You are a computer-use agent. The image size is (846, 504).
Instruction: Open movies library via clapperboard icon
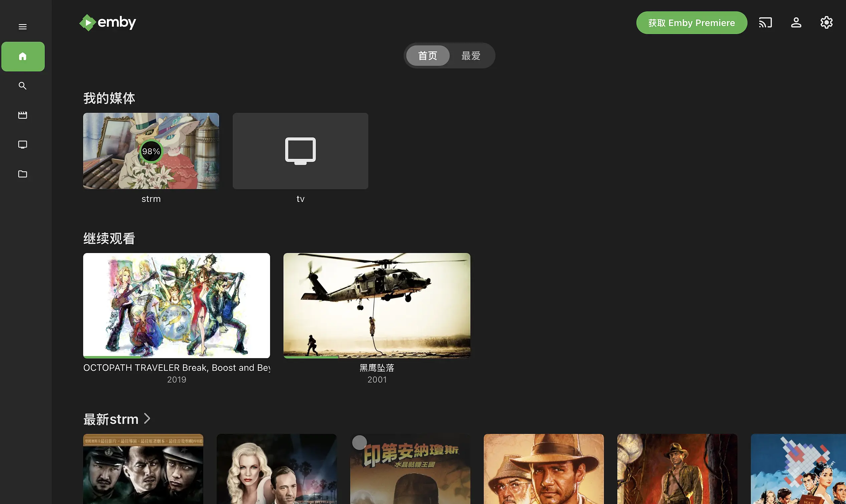point(22,115)
